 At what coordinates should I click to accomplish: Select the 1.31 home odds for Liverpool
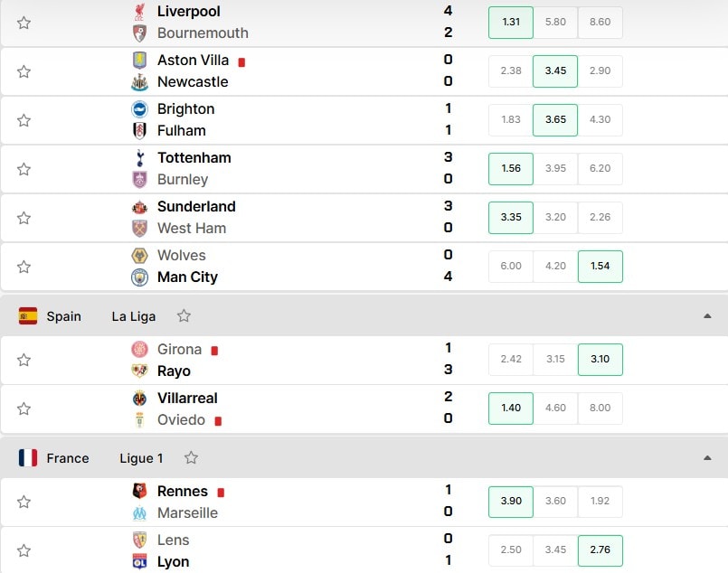click(x=511, y=23)
